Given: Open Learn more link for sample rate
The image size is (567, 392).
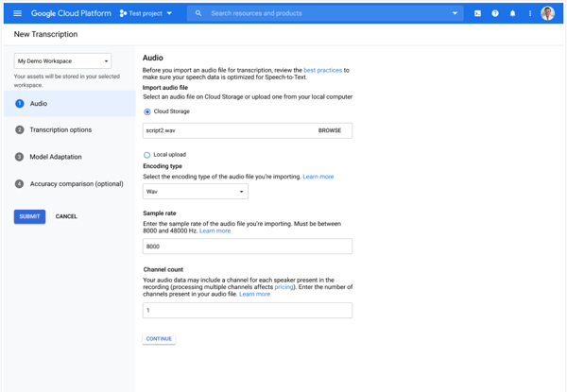Looking at the screenshot, I should pyautogui.click(x=215, y=230).
